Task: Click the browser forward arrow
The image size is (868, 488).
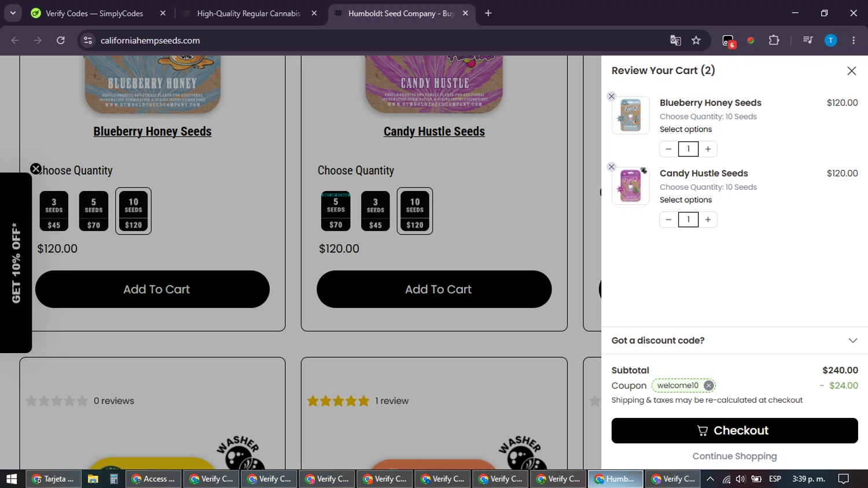Action: coord(38,41)
